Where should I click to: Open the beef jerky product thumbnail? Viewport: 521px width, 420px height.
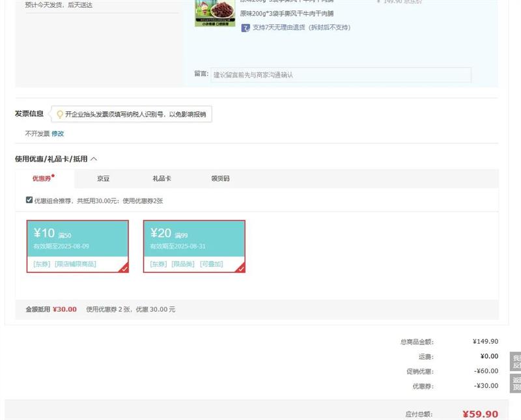[x=215, y=13]
